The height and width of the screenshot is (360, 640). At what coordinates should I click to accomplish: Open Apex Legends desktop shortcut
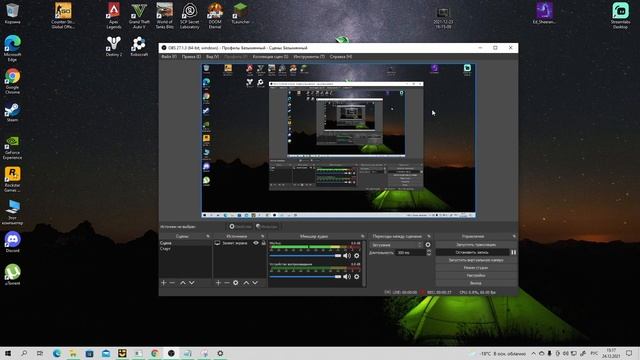[114, 16]
